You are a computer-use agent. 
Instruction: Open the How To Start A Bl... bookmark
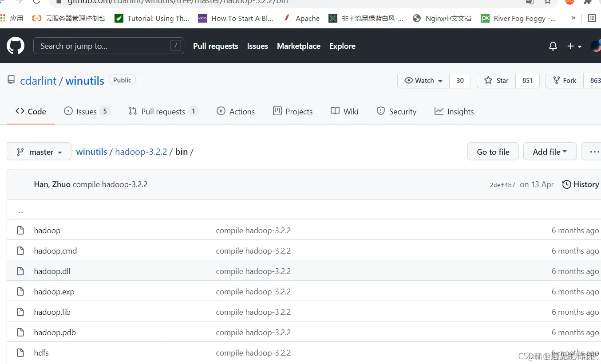coord(236,18)
